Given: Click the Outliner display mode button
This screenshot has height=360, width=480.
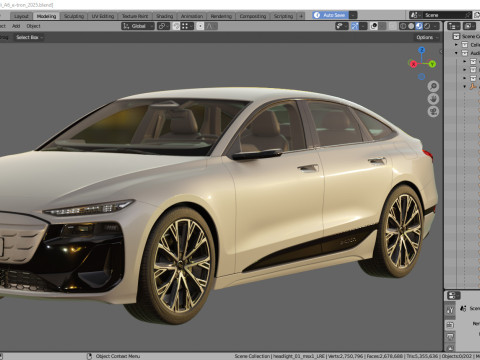Looking at the screenshot, I should point(470,26).
